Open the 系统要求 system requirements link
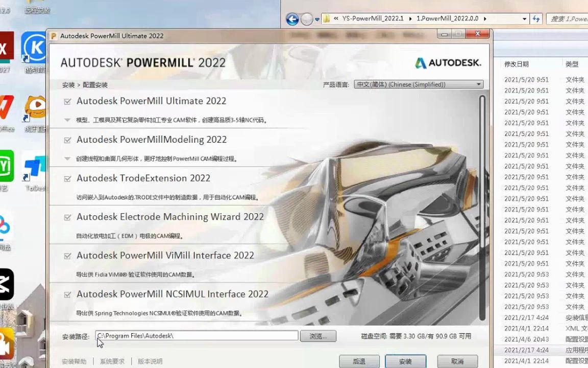The width and height of the screenshot is (588, 368). (112, 361)
